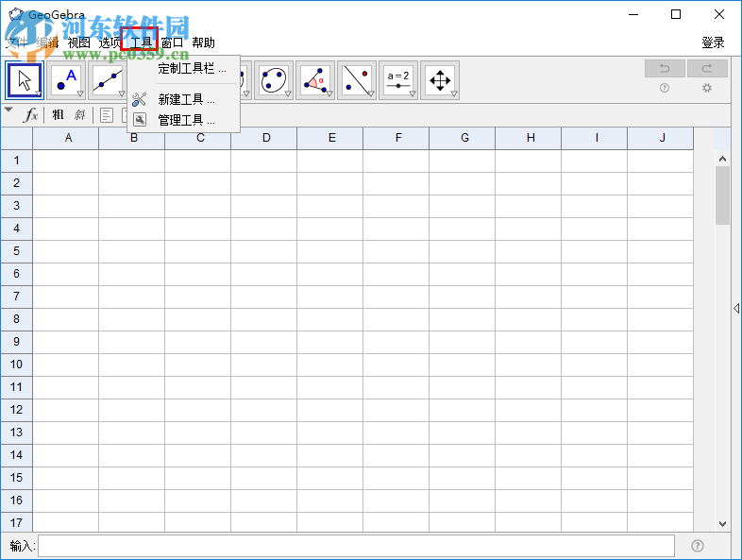The height and width of the screenshot is (560, 742).
Task: Click spreadsheet cell E8
Action: [x=330, y=319]
